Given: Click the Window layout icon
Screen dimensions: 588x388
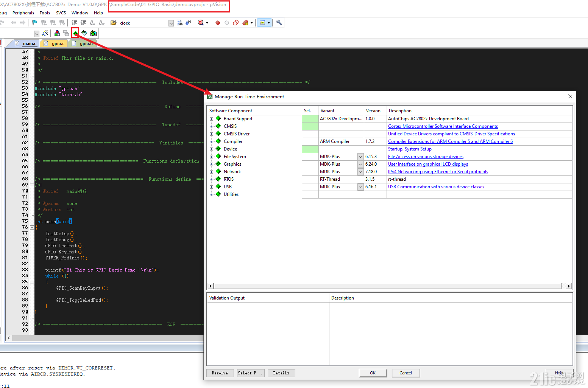Looking at the screenshot, I should tap(262, 23).
